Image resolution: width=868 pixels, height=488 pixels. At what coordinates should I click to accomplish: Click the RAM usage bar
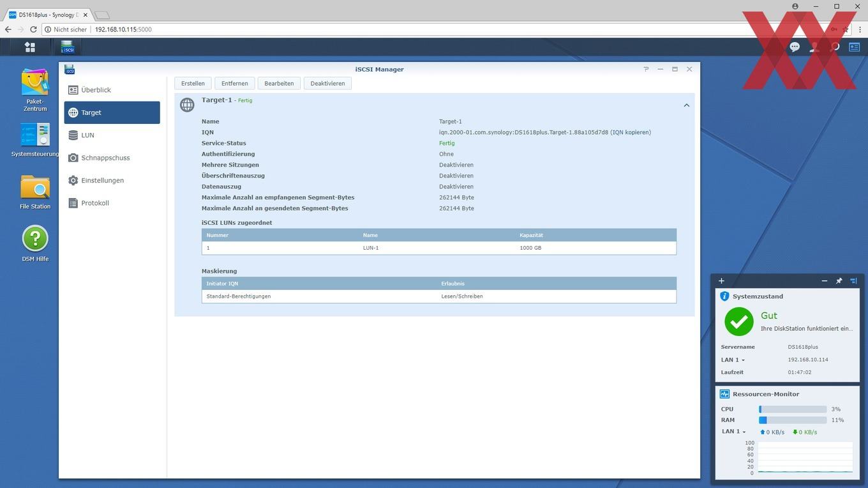click(793, 420)
